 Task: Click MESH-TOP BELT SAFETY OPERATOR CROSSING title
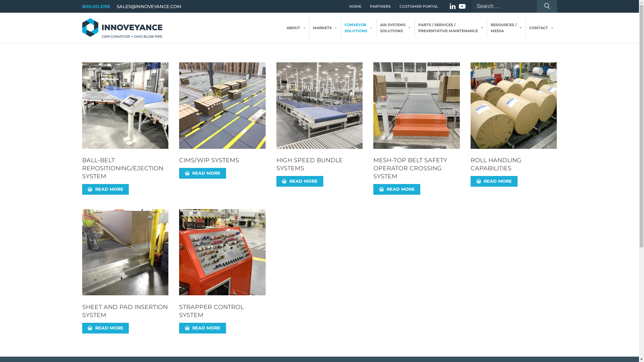[410, 168]
